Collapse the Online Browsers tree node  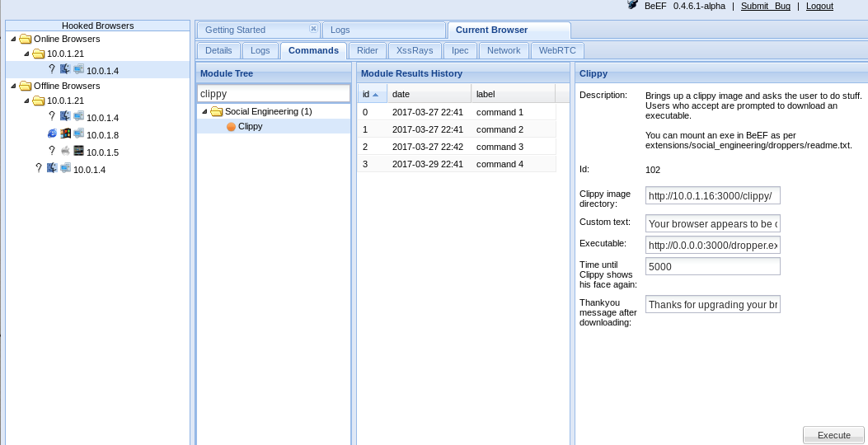[13, 39]
